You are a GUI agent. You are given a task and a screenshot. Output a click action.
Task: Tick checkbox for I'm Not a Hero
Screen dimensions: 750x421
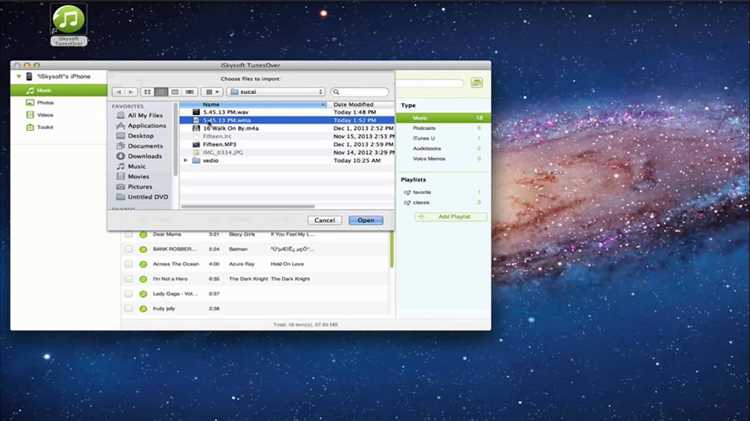(x=129, y=279)
